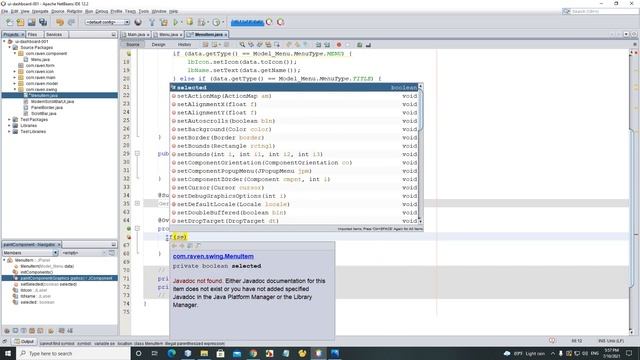Image resolution: width=640 pixels, height=360 pixels.
Task: Click the back arrow in the Javadoc popup
Action: (x=174, y=245)
